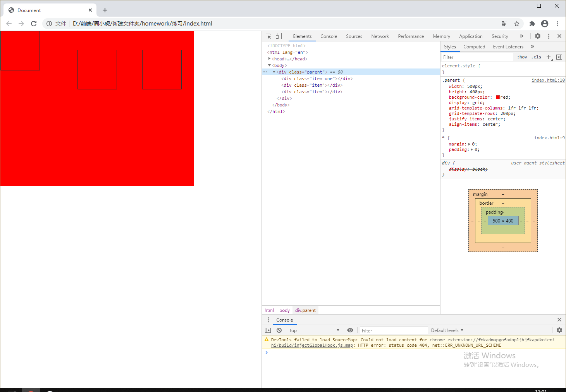Toggle the device toolbar icon
The width and height of the screenshot is (566, 392).
[x=279, y=36]
